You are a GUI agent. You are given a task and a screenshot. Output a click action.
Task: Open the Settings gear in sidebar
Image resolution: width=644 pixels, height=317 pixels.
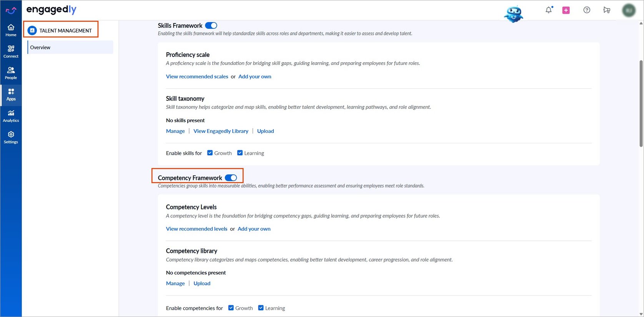point(11,138)
